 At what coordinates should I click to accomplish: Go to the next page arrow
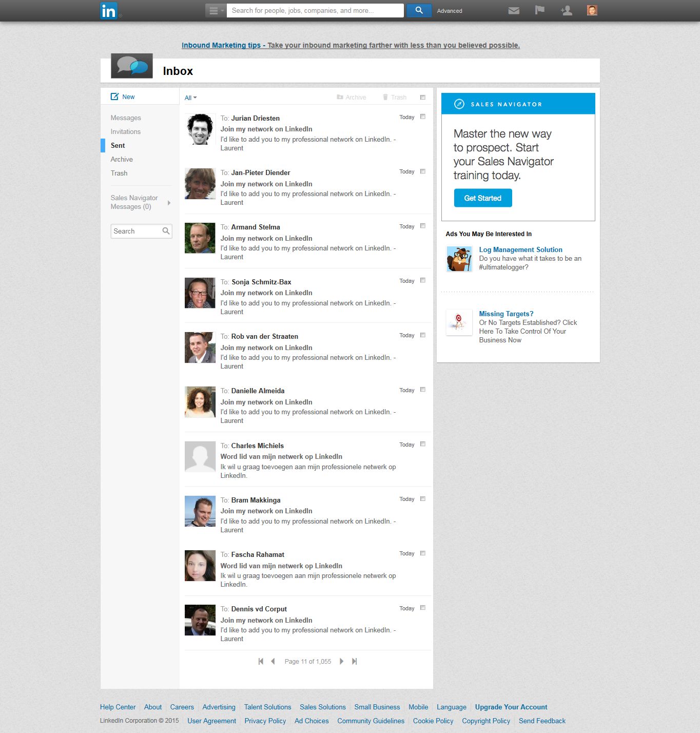point(341,662)
